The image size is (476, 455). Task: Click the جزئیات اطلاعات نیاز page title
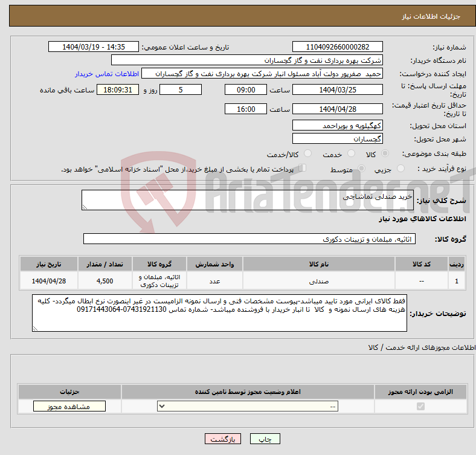(x=431, y=16)
